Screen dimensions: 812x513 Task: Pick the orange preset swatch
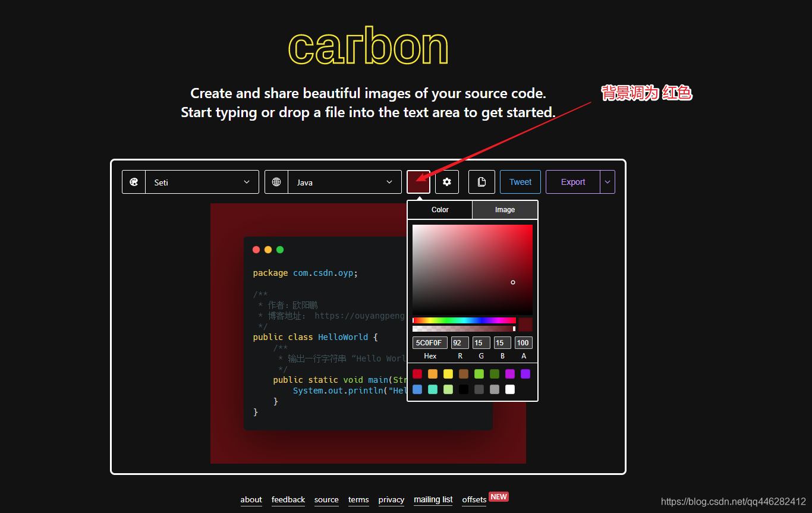(x=433, y=374)
